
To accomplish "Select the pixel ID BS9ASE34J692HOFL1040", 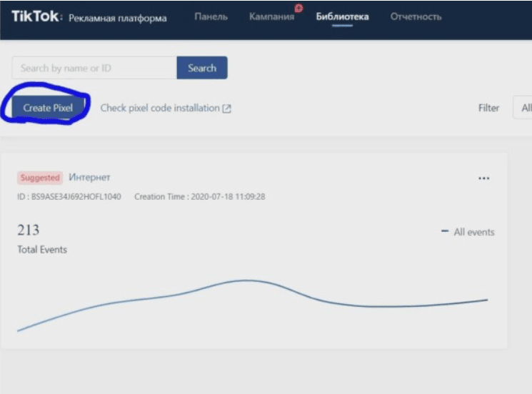I will pos(69,197).
